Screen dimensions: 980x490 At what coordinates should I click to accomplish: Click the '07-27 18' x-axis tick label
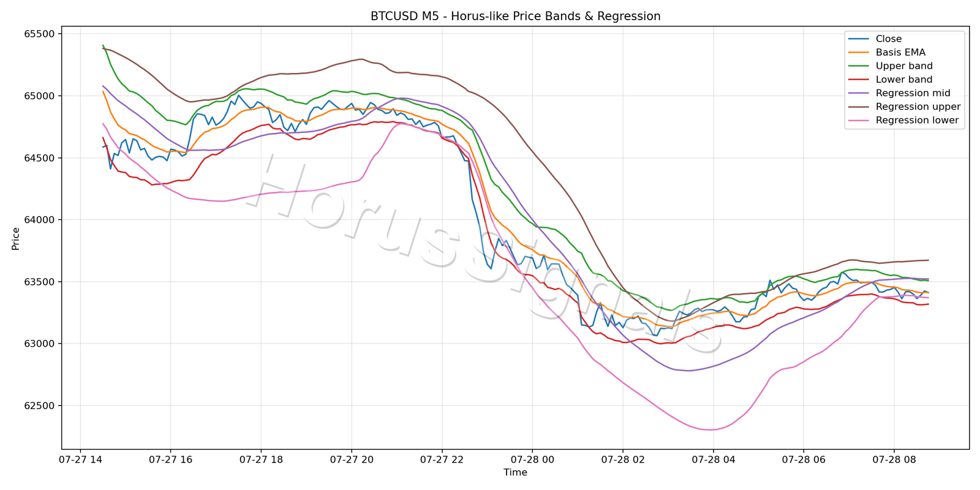(x=261, y=459)
